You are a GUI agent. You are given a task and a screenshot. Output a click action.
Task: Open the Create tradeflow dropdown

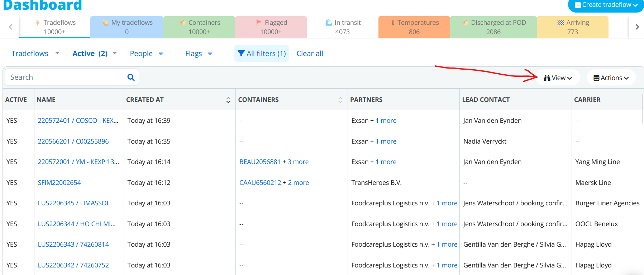coord(606,5)
